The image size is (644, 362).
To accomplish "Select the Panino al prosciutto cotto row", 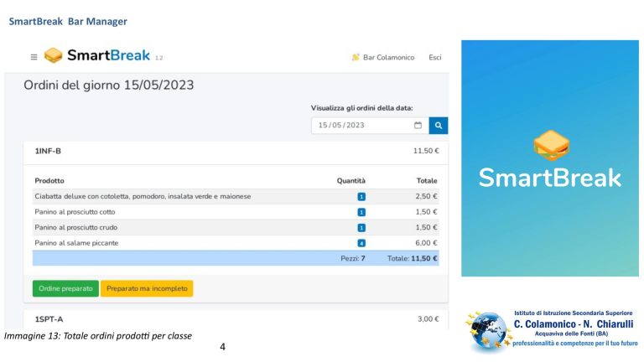I will [236, 212].
